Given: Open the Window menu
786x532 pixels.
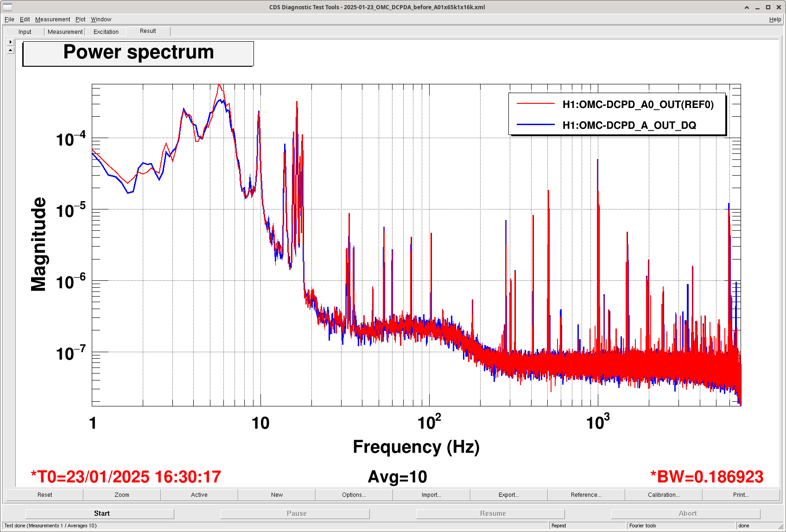Looking at the screenshot, I should (x=101, y=19).
